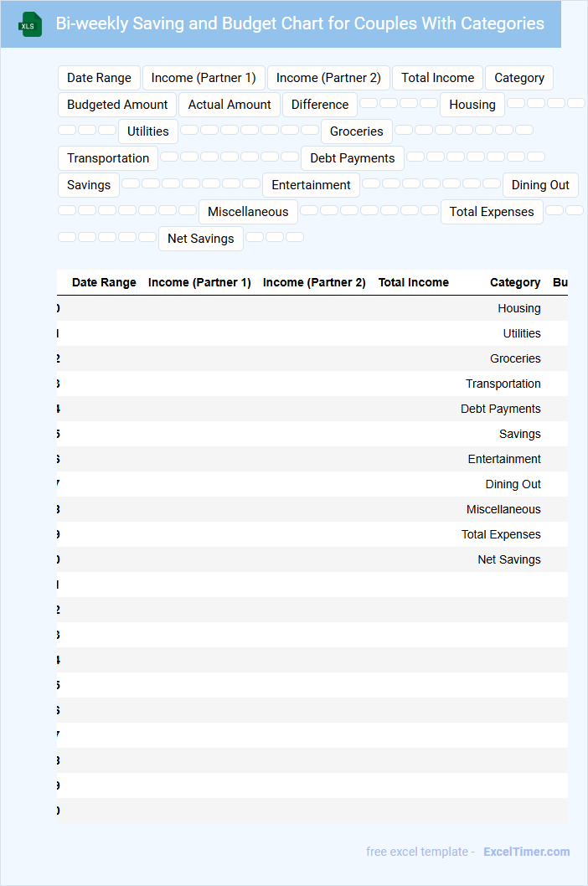Viewport: 588px width, 886px height.
Task: Select the Groceries cell in the table
Action: tap(515, 358)
